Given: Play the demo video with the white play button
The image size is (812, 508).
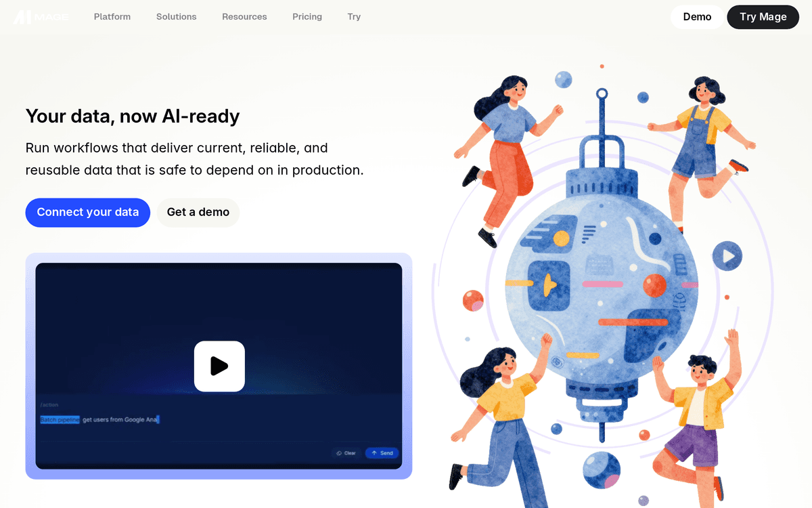Looking at the screenshot, I should (219, 366).
